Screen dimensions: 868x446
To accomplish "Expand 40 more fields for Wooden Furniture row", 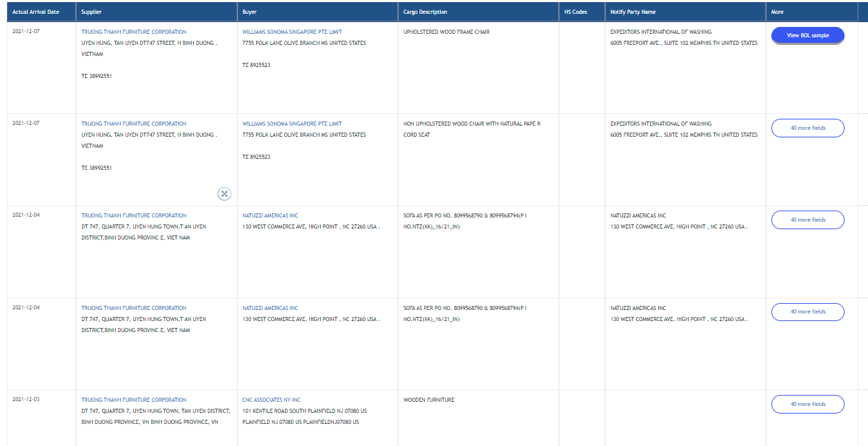I will (x=807, y=404).
